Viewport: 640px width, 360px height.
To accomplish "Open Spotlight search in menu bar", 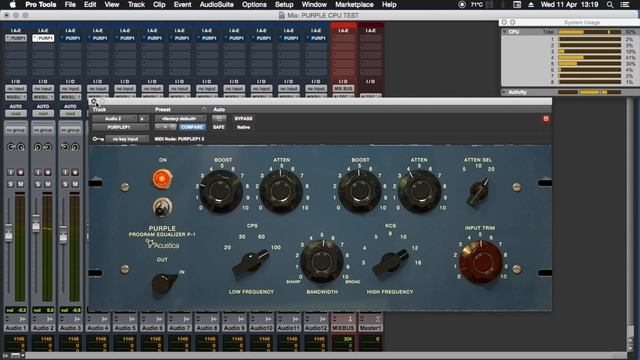I will coord(610,4).
